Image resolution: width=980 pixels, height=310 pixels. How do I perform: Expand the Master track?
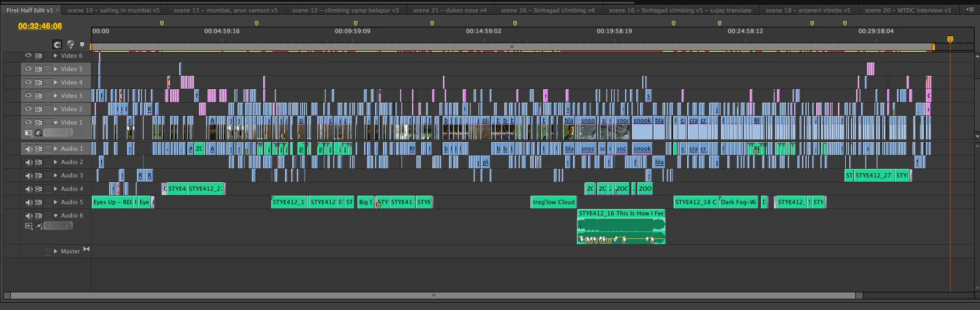click(x=55, y=251)
